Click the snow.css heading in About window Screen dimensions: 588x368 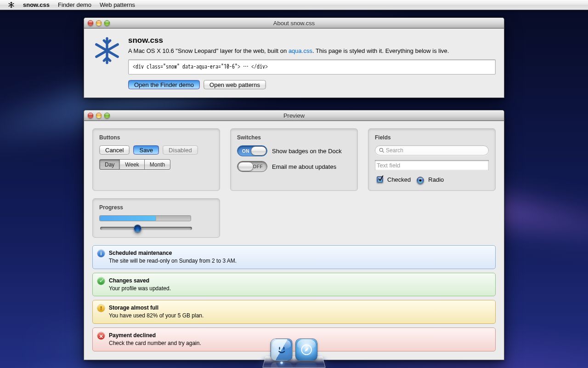click(x=146, y=40)
